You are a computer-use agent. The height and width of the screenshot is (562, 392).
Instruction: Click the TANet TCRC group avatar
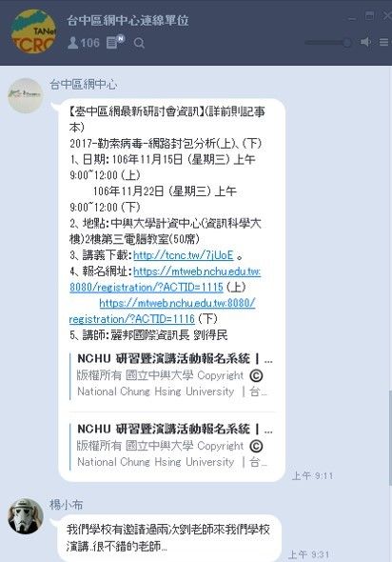click(x=33, y=31)
